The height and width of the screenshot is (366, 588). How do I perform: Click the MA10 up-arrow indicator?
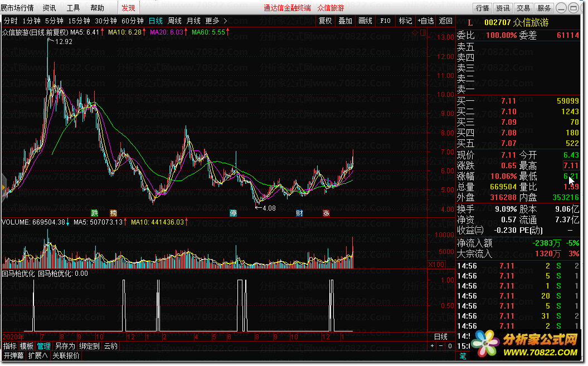click(144, 32)
